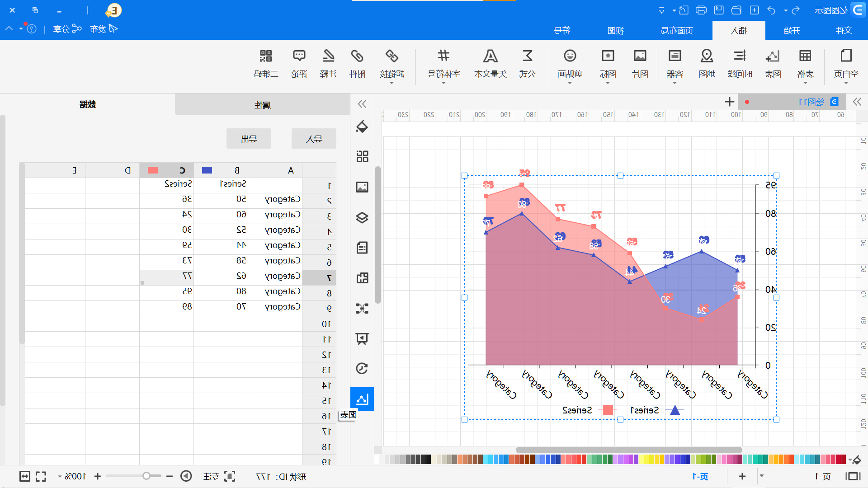This screenshot has height=488, width=868.
Task: Open the history side panel icon
Action: point(362,369)
